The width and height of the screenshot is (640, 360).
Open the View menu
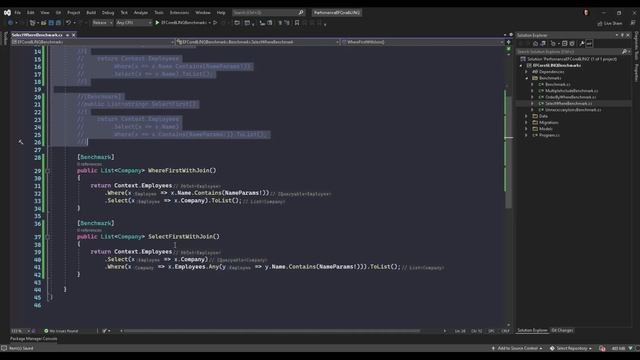[45, 13]
